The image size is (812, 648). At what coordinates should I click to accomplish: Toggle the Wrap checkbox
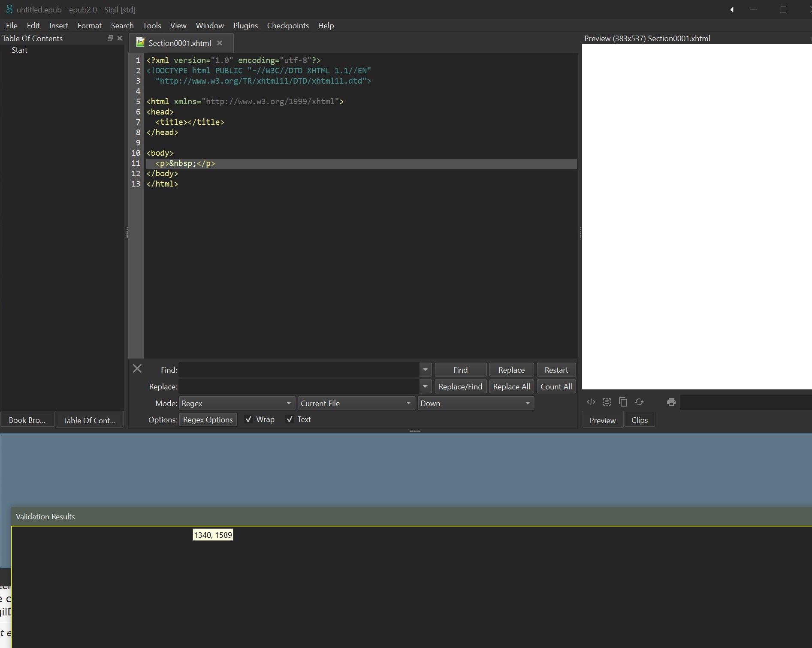pos(248,419)
